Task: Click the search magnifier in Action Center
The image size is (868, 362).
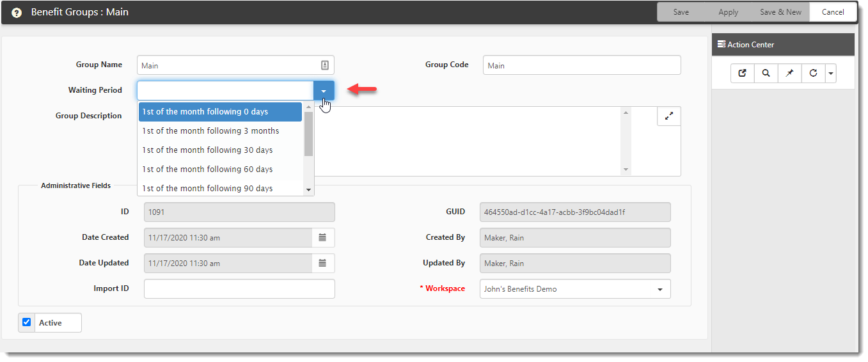Action: click(x=766, y=74)
